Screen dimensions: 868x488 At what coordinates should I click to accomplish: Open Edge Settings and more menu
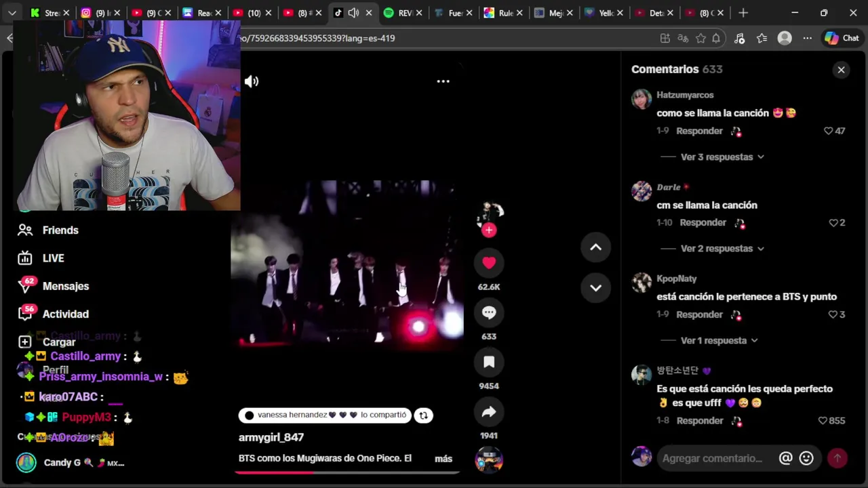[807, 39]
